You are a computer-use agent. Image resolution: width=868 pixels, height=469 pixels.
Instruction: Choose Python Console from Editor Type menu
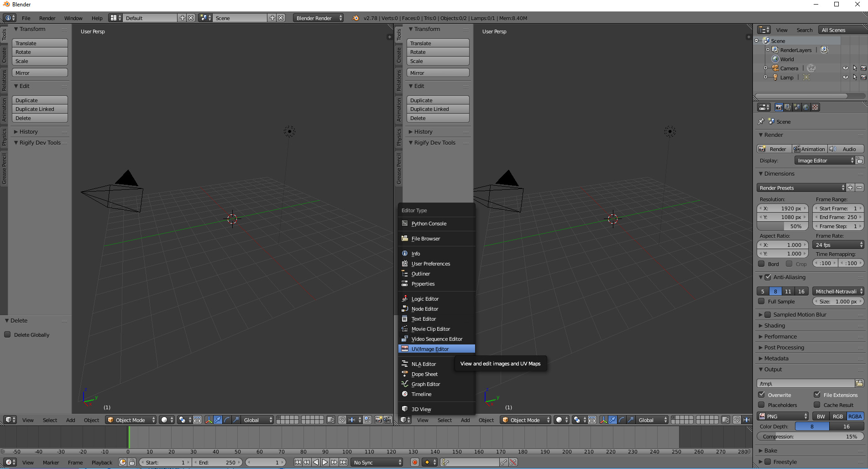coord(436,223)
